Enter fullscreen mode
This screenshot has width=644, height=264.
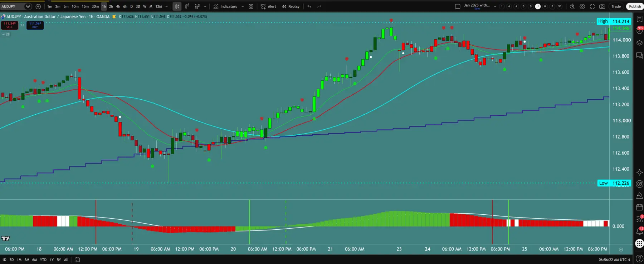coord(592,6)
